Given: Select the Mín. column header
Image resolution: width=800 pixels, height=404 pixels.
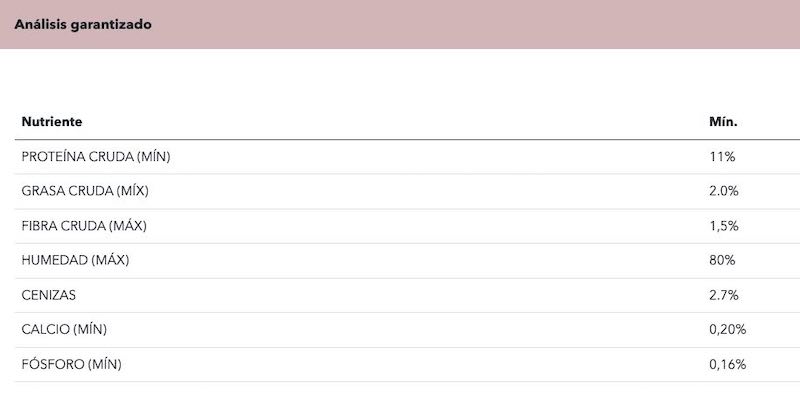Looking at the screenshot, I should [x=723, y=122].
